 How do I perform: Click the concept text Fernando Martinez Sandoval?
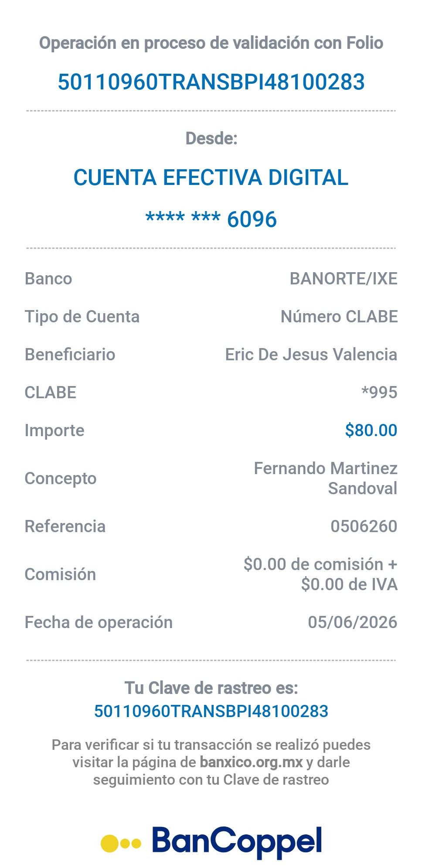[x=326, y=478]
